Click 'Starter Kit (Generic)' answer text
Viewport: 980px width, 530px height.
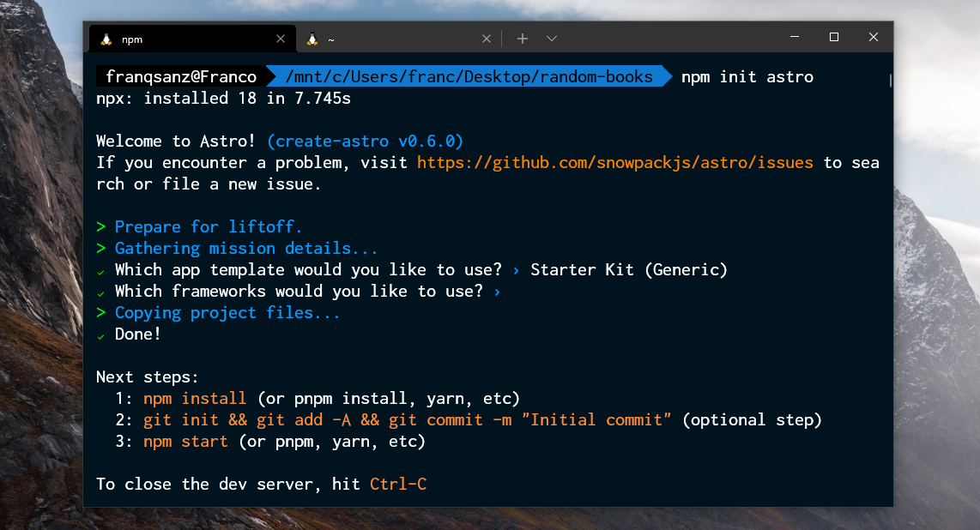(x=629, y=269)
